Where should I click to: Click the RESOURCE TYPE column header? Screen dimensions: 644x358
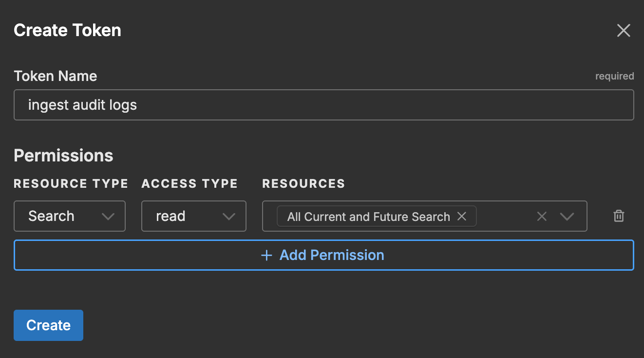(x=71, y=183)
